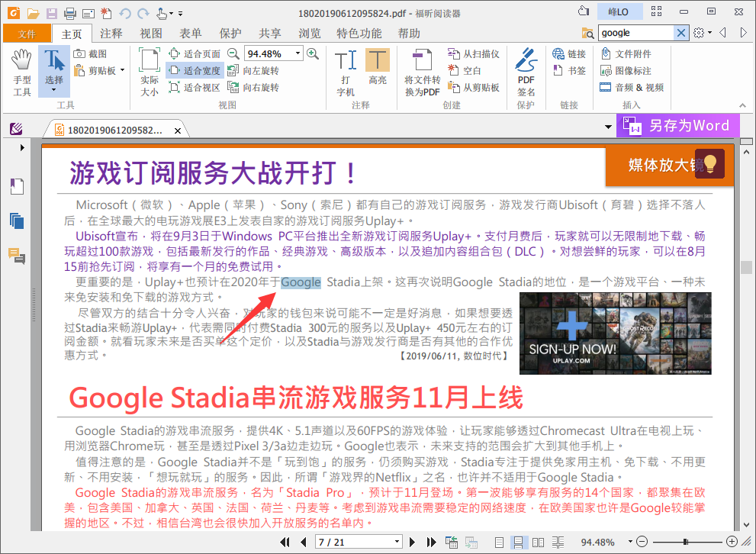Viewport: 756px width, 554px height.
Task: Create a 空白 blank PDF
Action: point(465,71)
